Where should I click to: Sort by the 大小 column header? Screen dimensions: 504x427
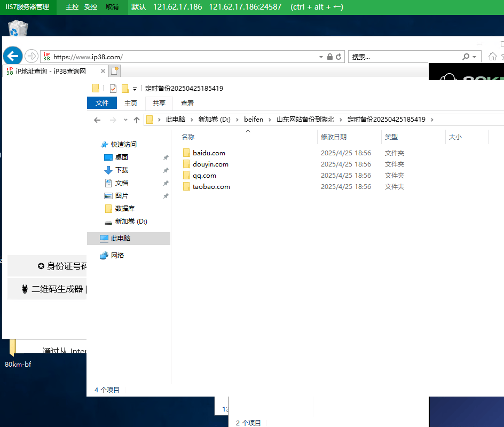[455, 137]
